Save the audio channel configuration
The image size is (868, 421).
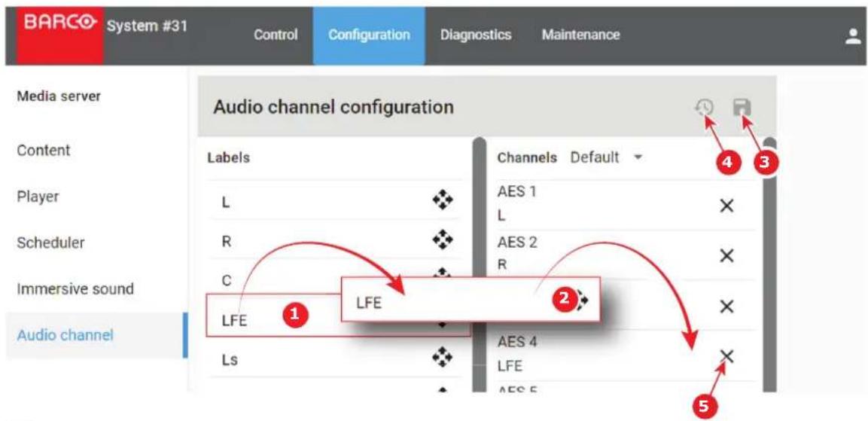742,107
